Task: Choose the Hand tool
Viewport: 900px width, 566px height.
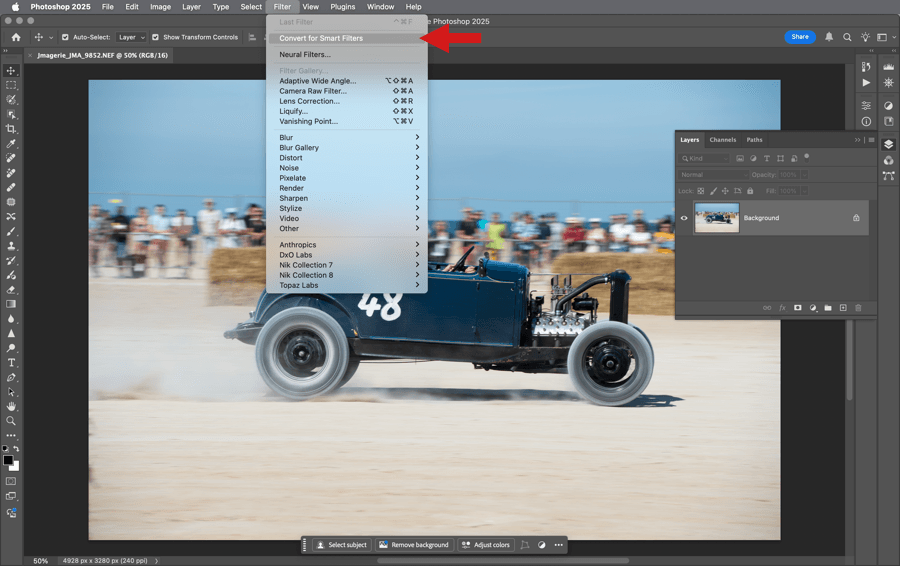Action: (12, 407)
